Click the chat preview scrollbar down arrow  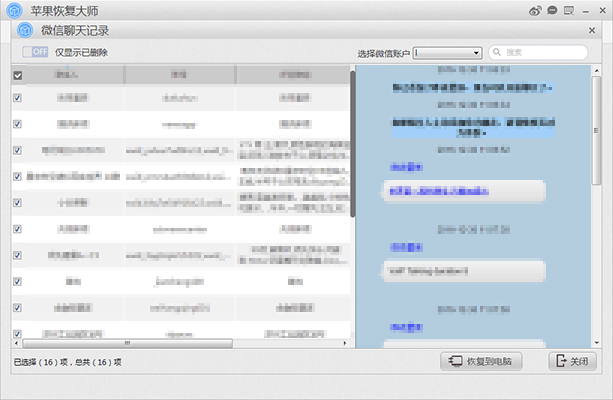pyautogui.click(x=597, y=343)
